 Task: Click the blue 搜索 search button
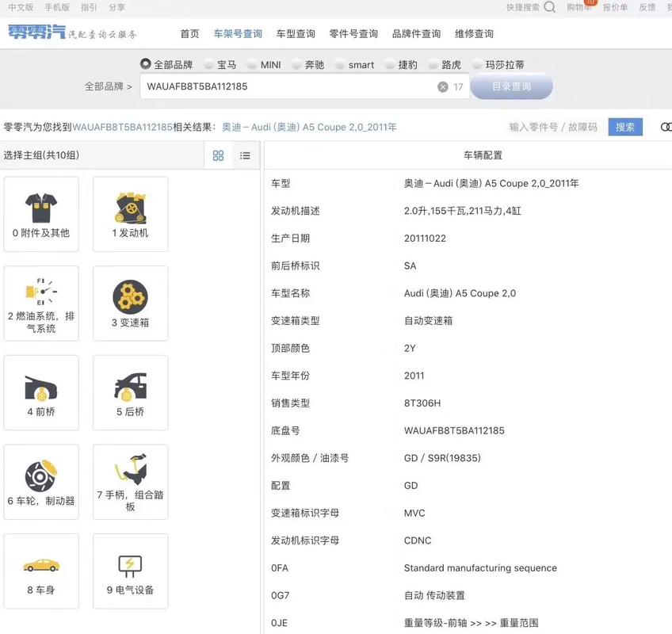click(x=625, y=127)
